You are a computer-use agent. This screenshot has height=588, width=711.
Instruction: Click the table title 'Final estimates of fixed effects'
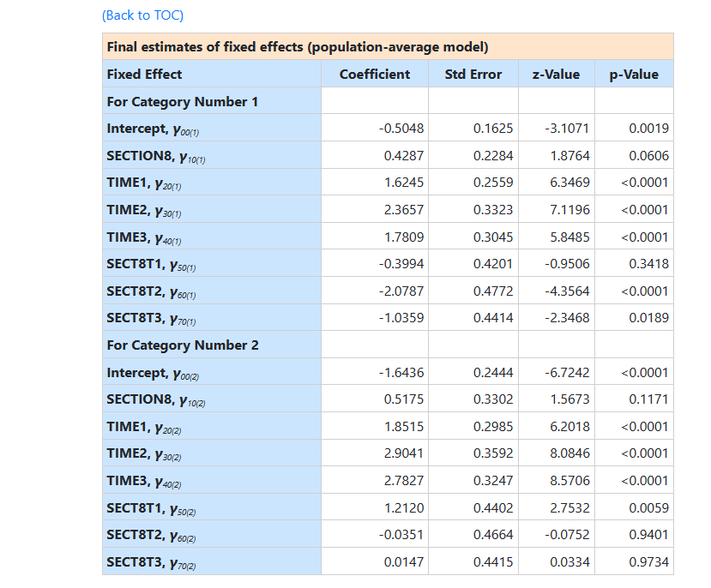tap(297, 47)
